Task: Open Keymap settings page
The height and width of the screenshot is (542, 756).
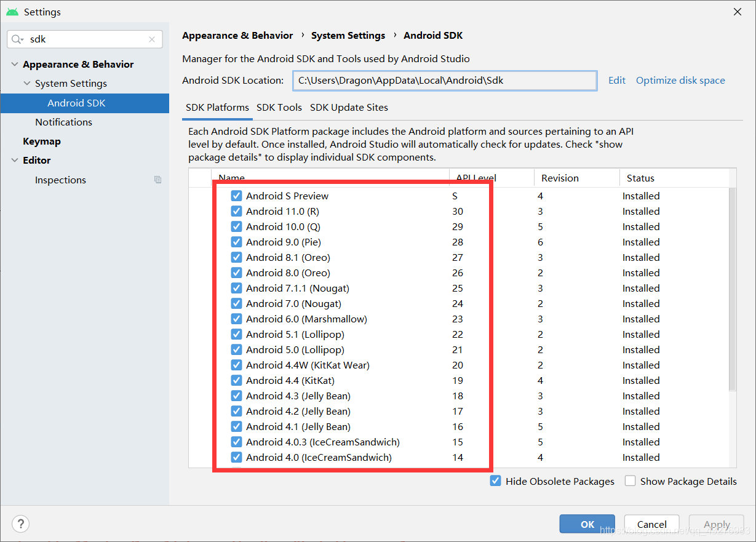Action: pyautogui.click(x=42, y=141)
